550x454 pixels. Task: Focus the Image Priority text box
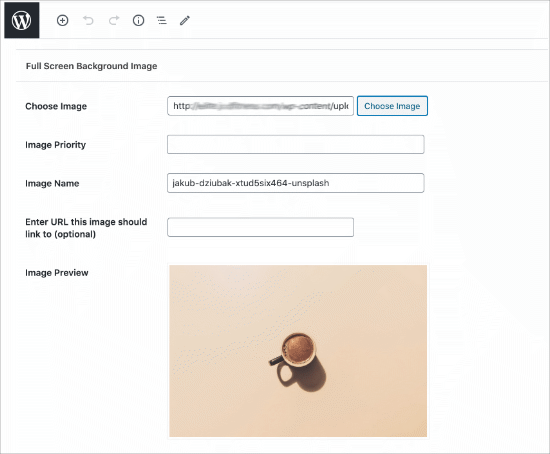click(x=295, y=145)
